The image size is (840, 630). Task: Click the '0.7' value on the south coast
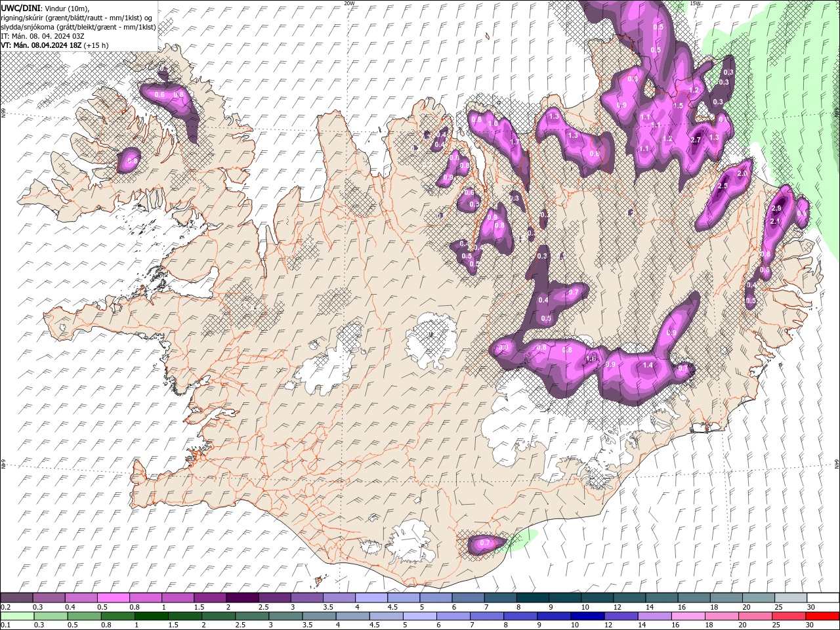(486, 543)
